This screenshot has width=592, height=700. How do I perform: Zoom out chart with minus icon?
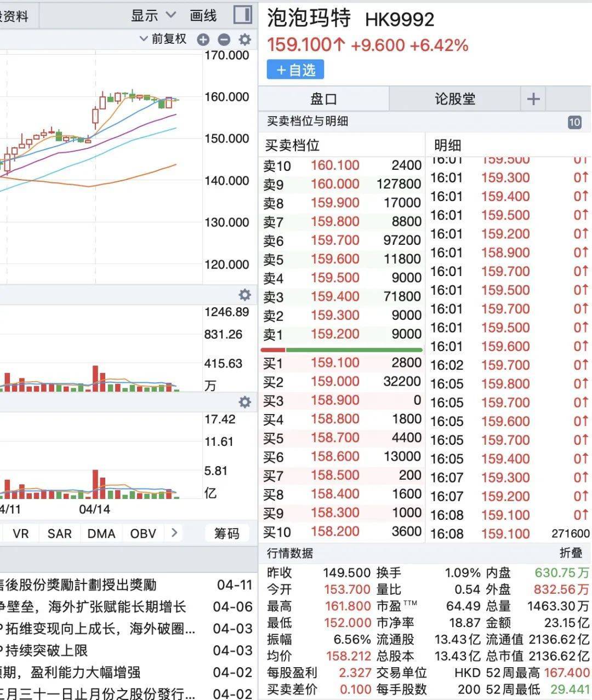pos(224,39)
